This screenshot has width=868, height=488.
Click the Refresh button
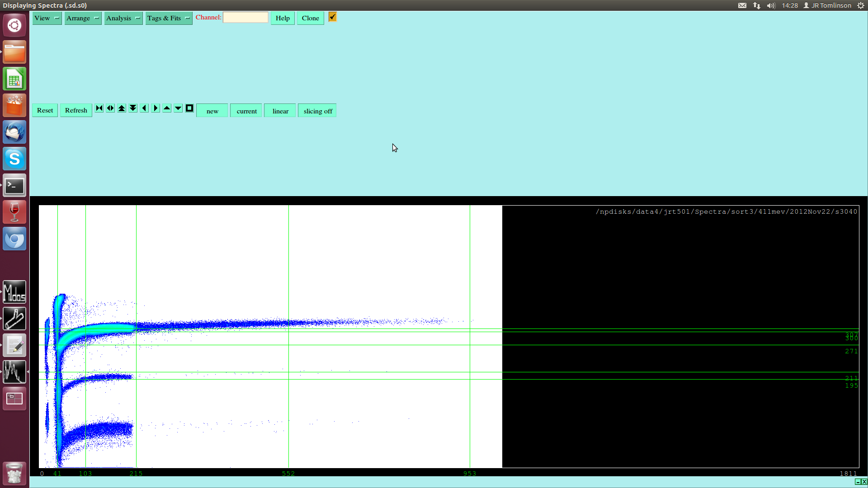coord(76,110)
